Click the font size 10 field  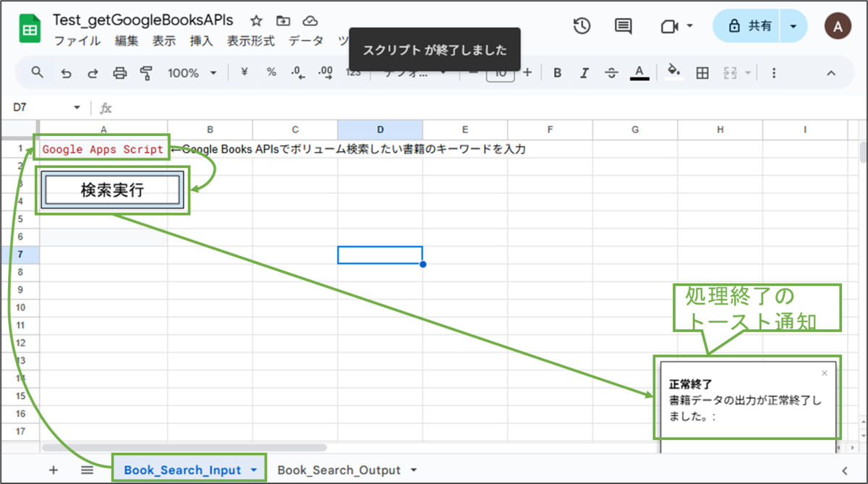[500, 72]
